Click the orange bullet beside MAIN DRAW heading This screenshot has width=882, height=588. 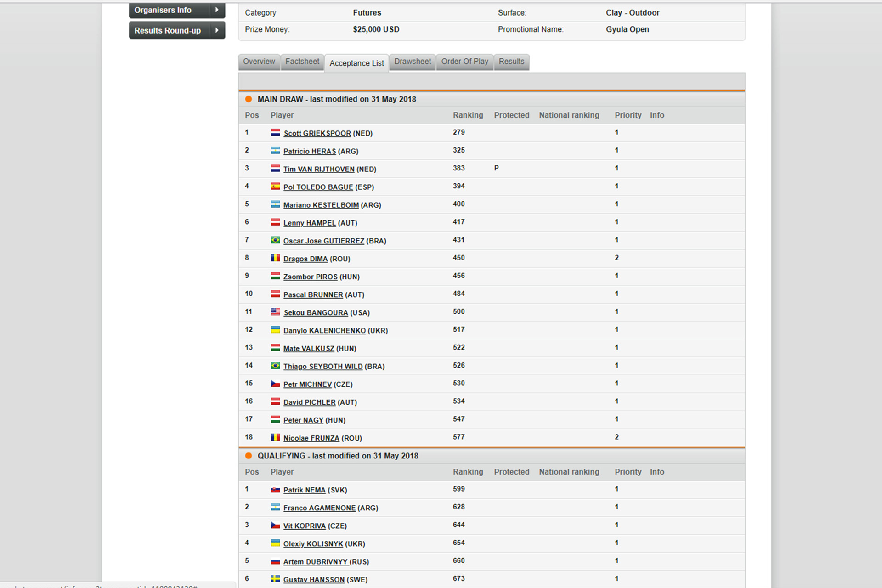(x=249, y=99)
